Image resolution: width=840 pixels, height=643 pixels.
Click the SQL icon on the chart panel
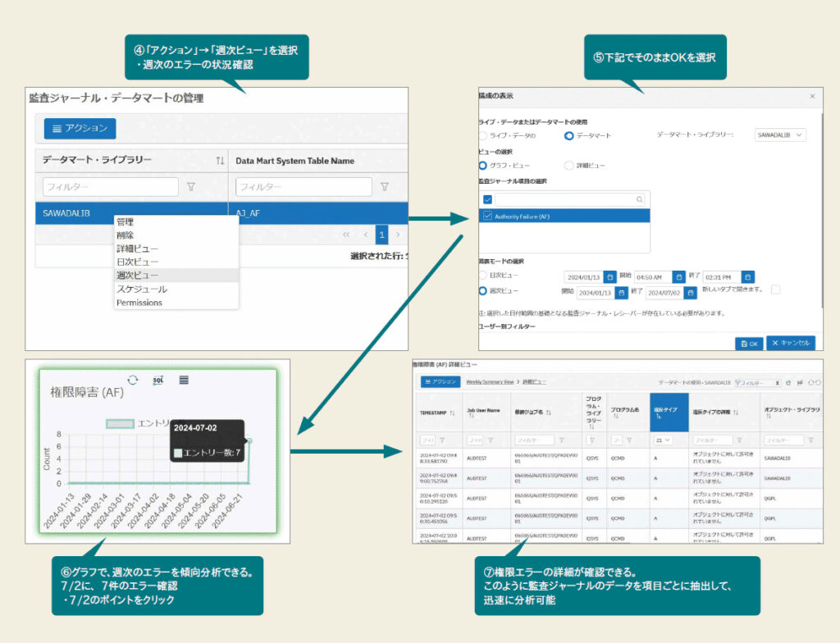(x=157, y=380)
